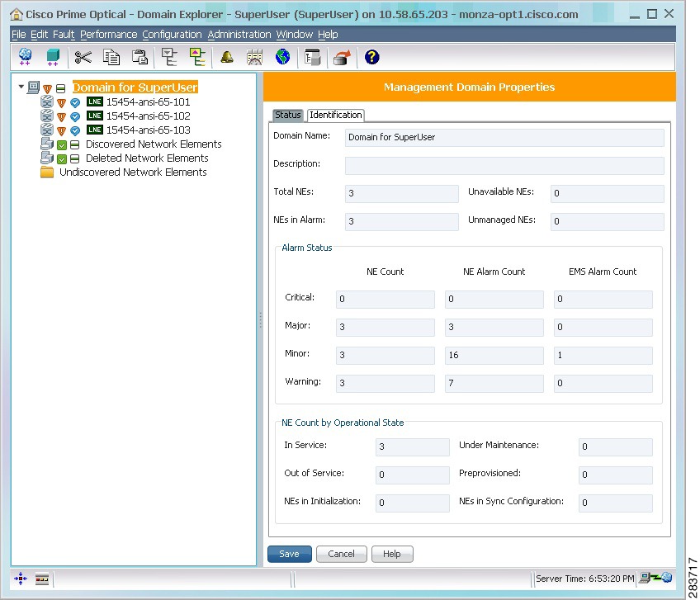Screen dimensions: 700x600
Task: Click the Minor NE Alarm Count value 16
Action: click(494, 356)
